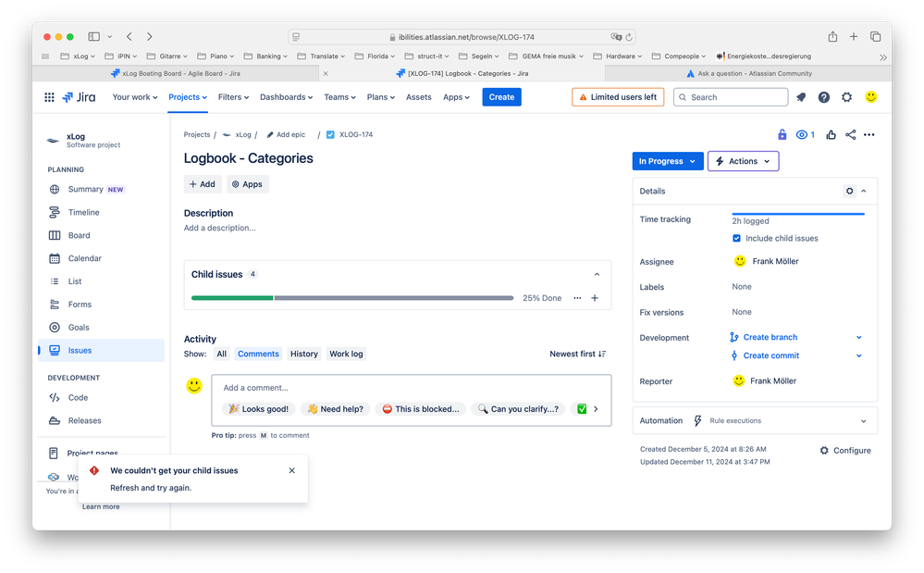This screenshot has width=924, height=573.
Task: Open the Help question mark icon
Action: pyautogui.click(x=824, y=97)
